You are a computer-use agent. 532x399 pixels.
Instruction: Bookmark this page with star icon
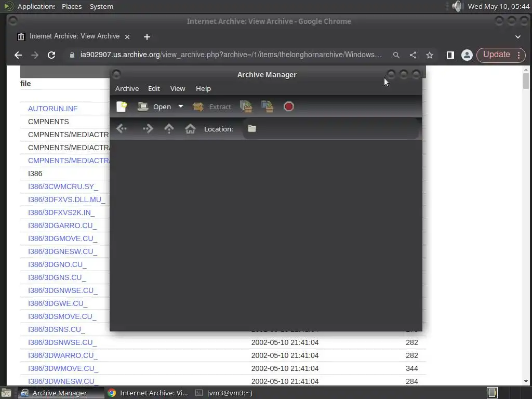tap(430, 55)
